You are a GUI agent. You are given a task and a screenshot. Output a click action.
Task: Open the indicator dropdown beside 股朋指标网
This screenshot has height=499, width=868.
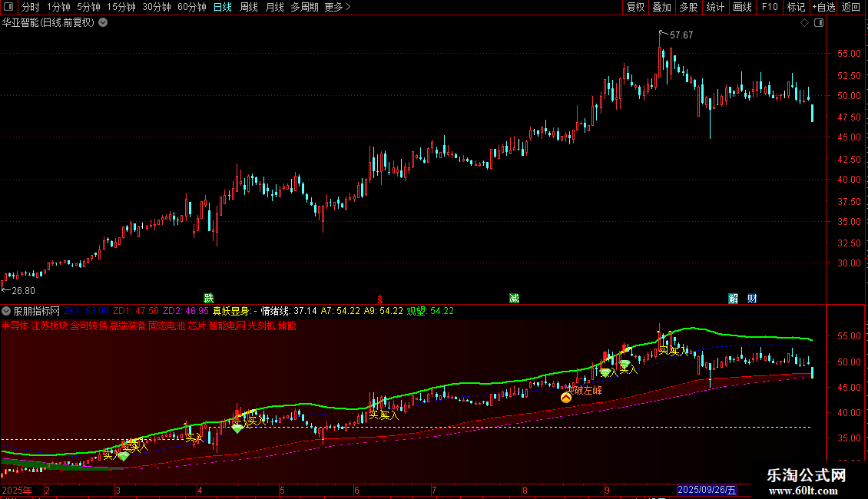pyautogui.click(x=6, y=311)
